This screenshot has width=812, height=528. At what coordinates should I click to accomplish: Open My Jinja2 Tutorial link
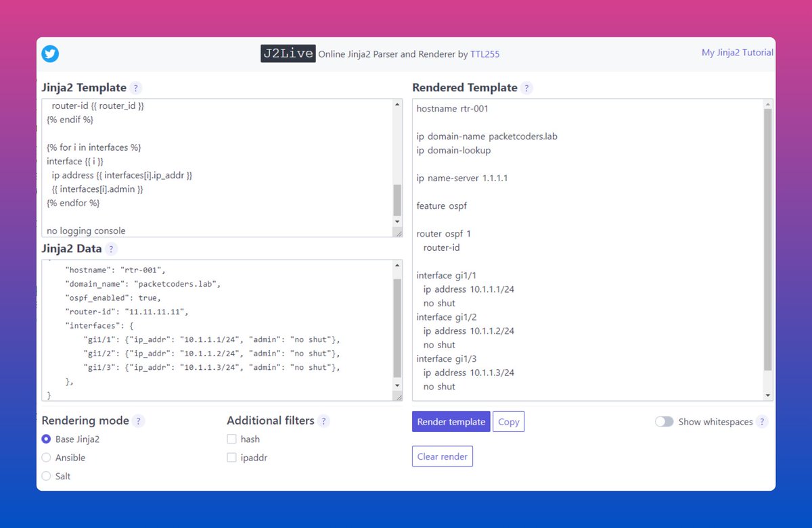tap(738, 53)
